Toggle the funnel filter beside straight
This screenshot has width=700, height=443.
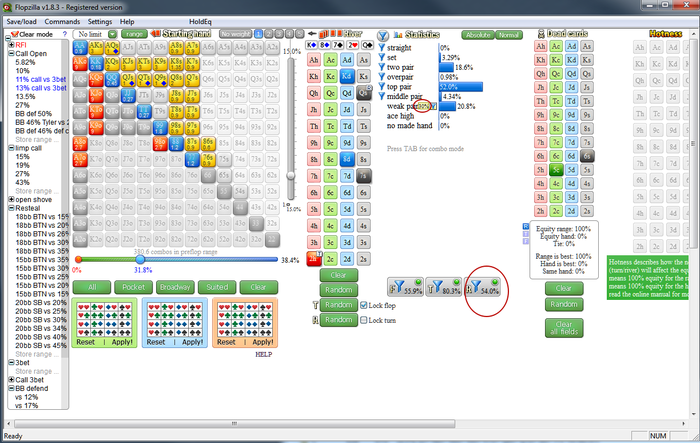click(x=382, y=47)
